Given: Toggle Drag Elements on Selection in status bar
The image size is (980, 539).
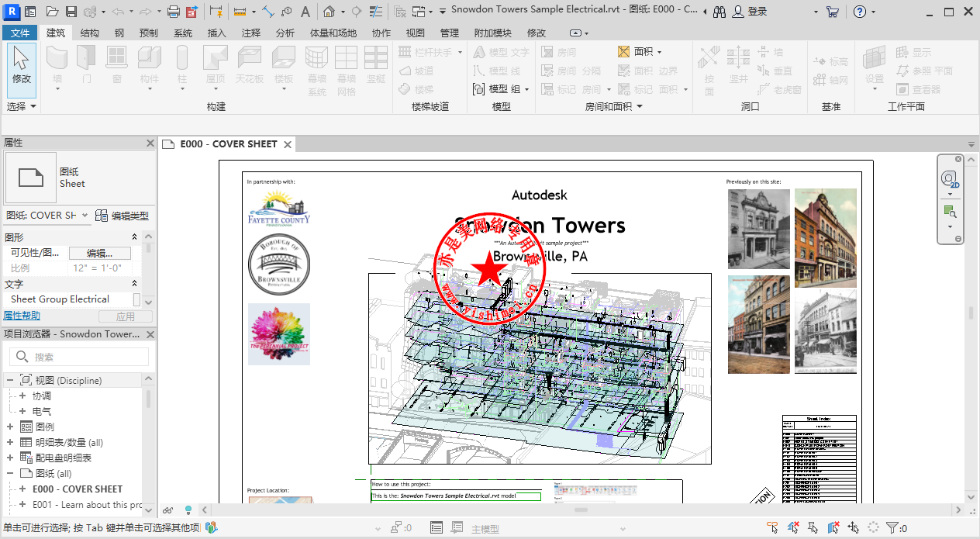Looking at the screenshot, I should (853, 527).
